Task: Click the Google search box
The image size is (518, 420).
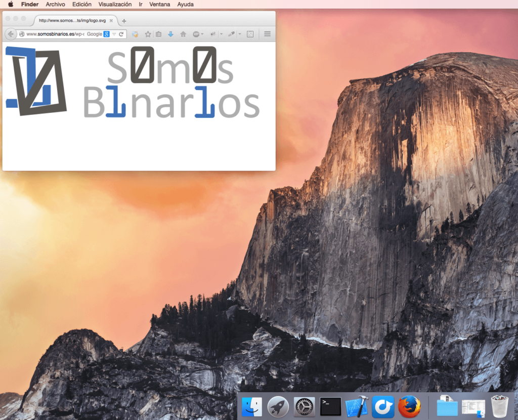Action: pyautogui.click(x=94, y=34)
